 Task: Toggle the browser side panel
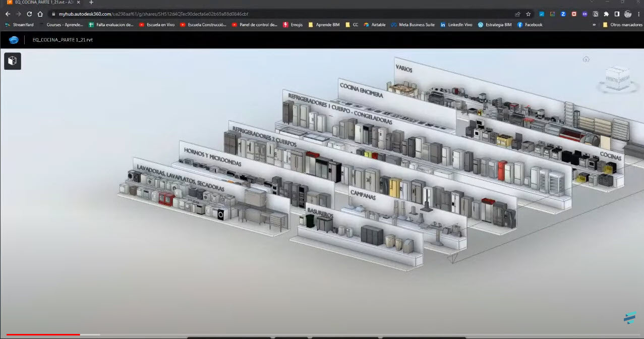tap(617, 14)
